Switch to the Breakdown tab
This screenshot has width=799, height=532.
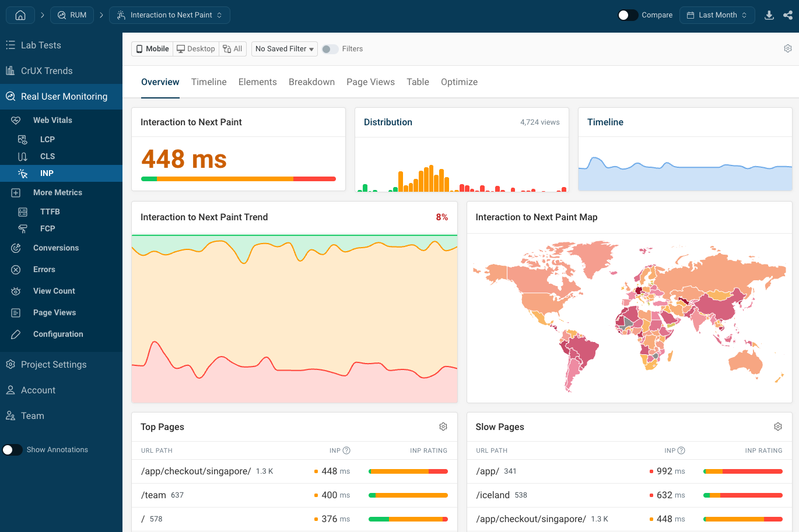pos(311,82)
